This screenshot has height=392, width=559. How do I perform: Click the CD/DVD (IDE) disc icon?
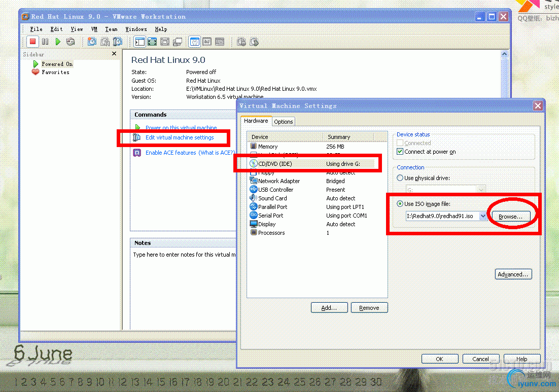click(254, 164)
